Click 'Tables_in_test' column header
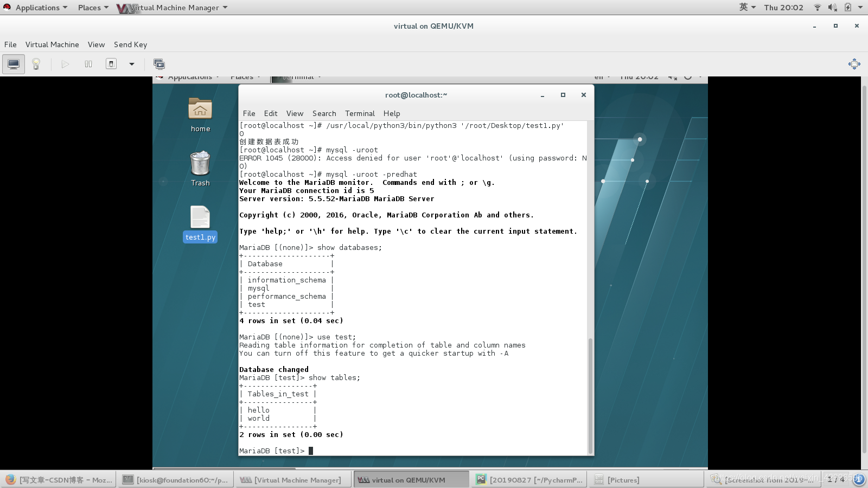The height and width of the screenshot is (488, 868). pyautogui.click(x=278, y=394)
